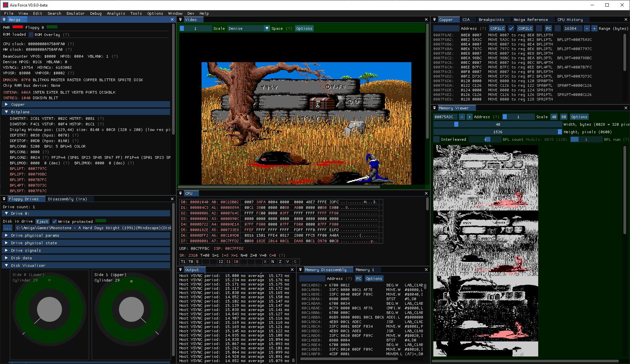Tick the checkbox after COP2LC
This screenshot has height=364, width=630.
point(539,28)
